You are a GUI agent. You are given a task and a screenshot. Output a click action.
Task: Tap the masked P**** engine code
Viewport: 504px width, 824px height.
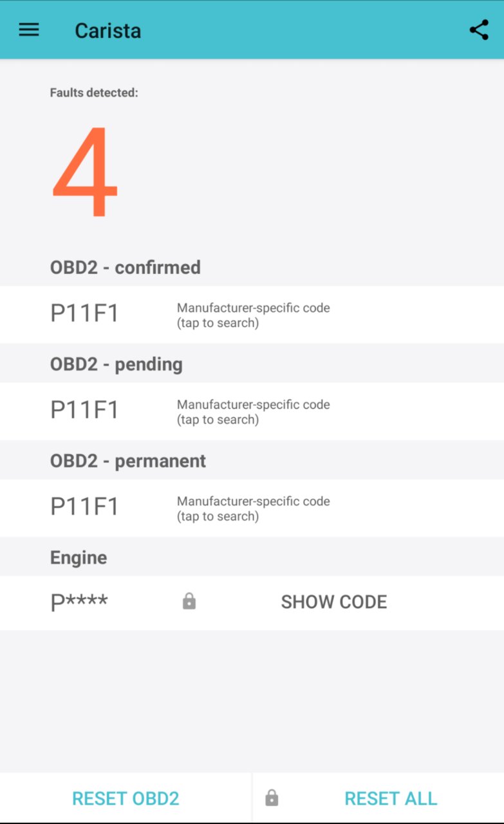tap(79, 602)
